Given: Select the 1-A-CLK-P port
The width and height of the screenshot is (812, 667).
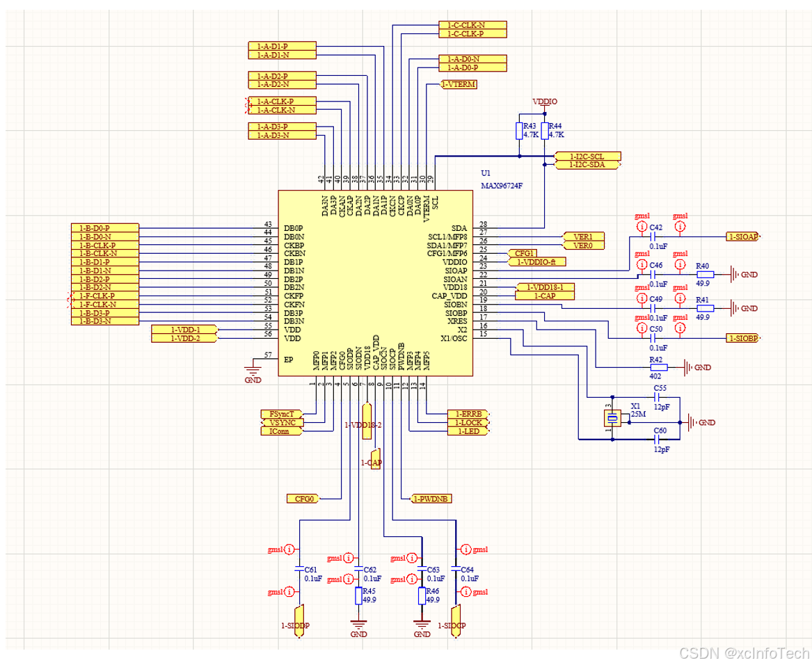Looking at the screenshot, I should pyautogui.click(x=282, y=102).
